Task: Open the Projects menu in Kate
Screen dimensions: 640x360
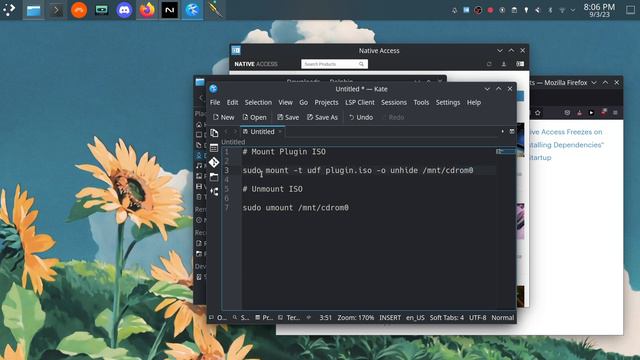Action: (326, 102)
